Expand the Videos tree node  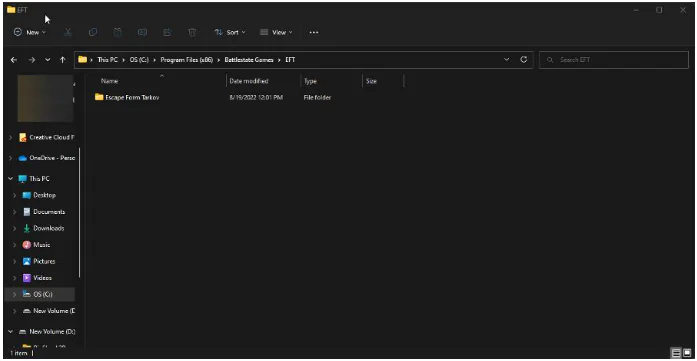[x=15, y=278]
